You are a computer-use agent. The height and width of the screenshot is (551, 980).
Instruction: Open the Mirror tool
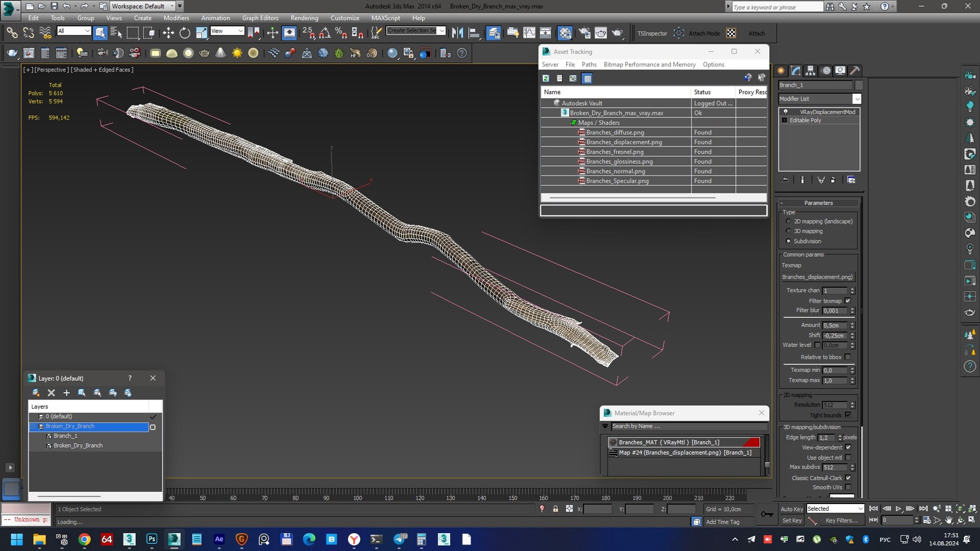coord(457,33)
